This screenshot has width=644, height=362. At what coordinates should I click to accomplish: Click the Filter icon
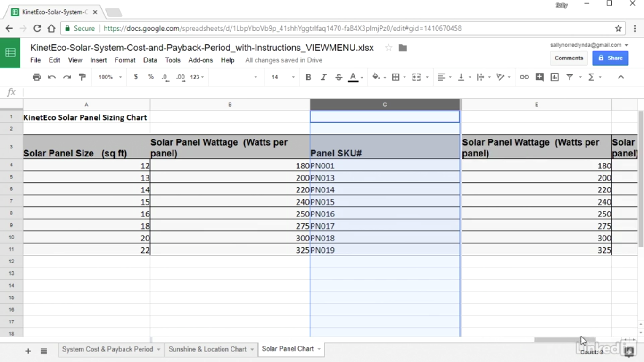570,77
